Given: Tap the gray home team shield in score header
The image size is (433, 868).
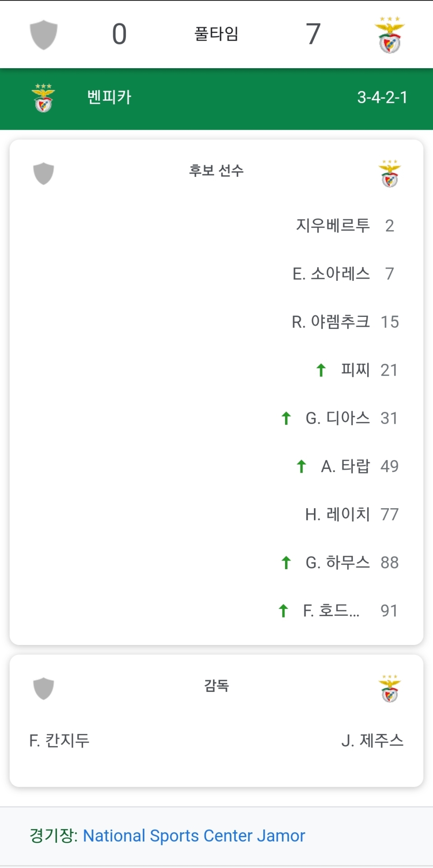Looking at the screenshot, I should [44, 35].
